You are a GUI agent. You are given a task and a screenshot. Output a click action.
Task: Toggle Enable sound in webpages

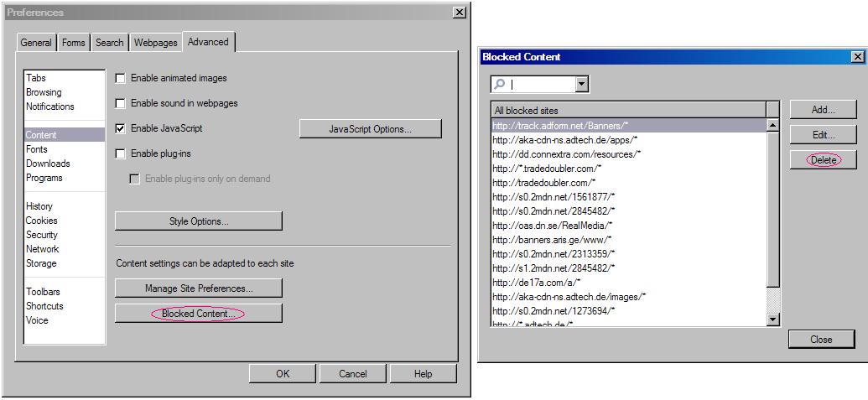[x=120, y=103]
